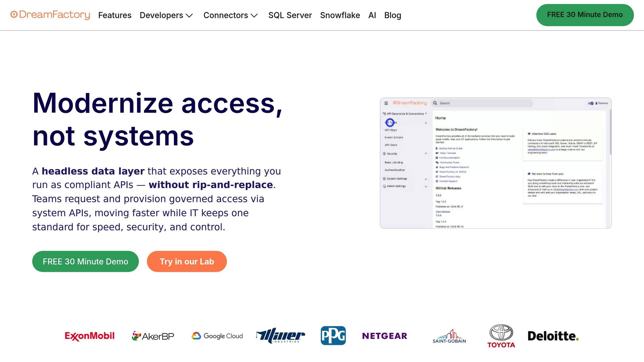Click the orange Try in our Lab button
644x362 pixels.
pyautogui.click(x=187, y=261)
